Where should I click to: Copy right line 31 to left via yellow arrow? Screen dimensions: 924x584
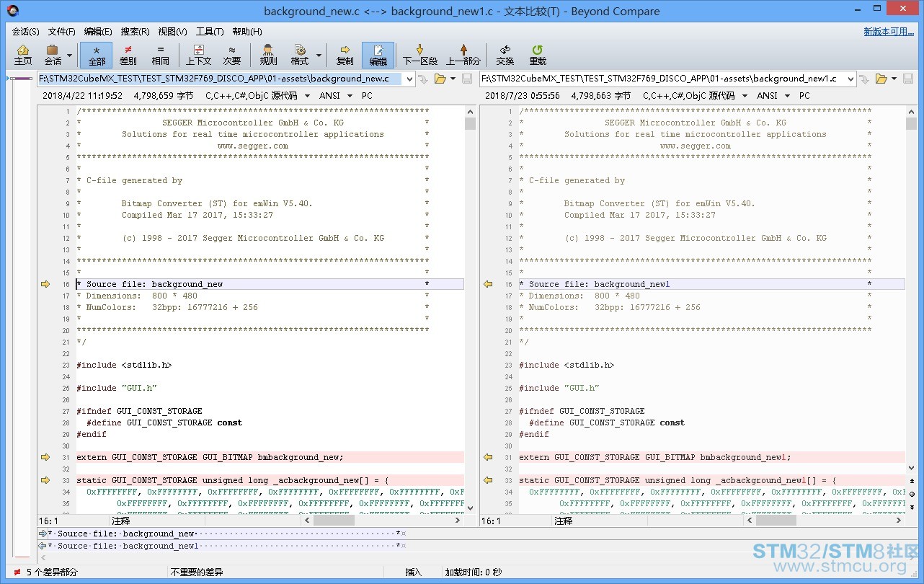(x=488, y=457)
